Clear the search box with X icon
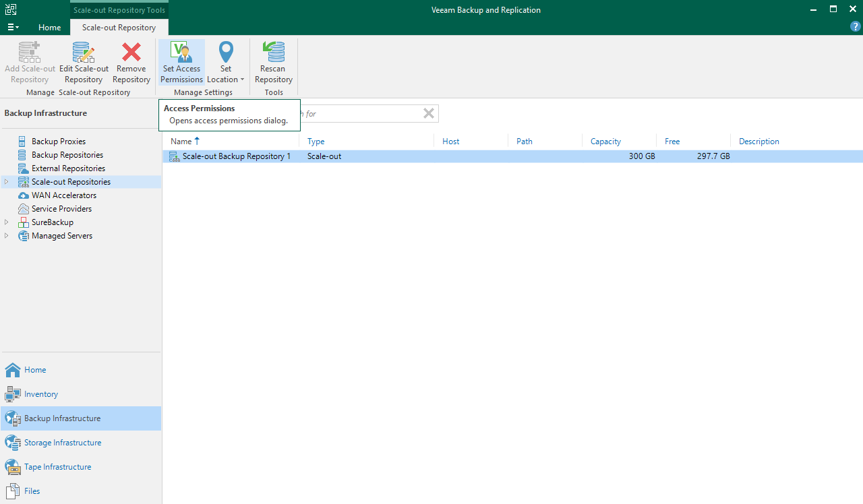 point(428,113)
